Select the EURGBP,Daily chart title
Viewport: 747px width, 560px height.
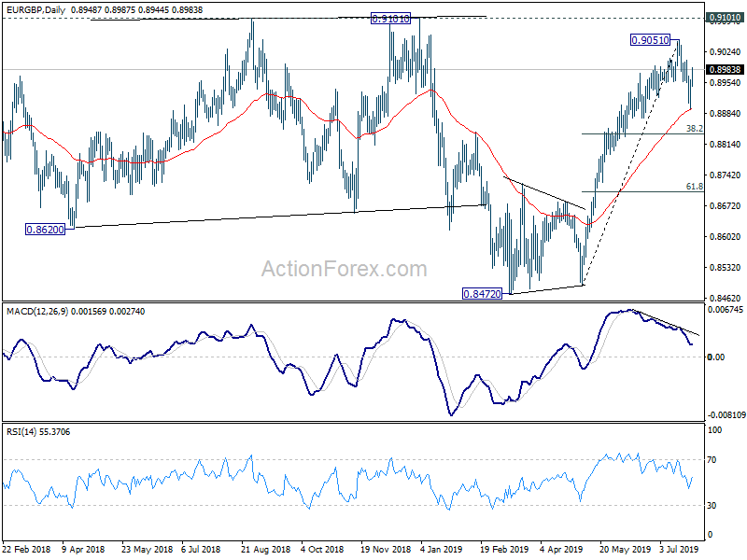click(x=35, y=9)
